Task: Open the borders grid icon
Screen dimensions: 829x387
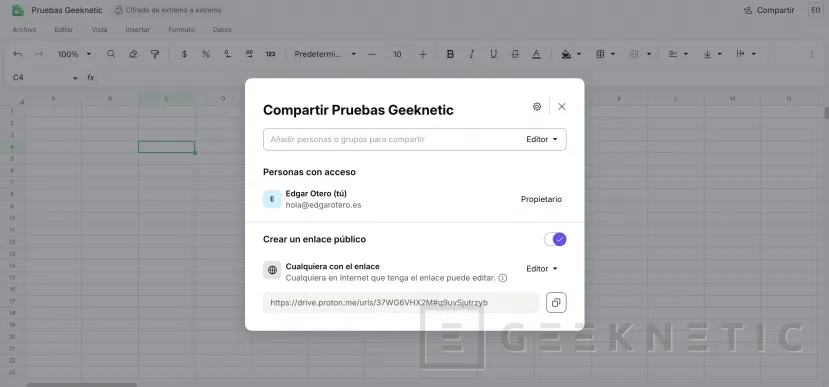Action: click(x=600, y=54)
